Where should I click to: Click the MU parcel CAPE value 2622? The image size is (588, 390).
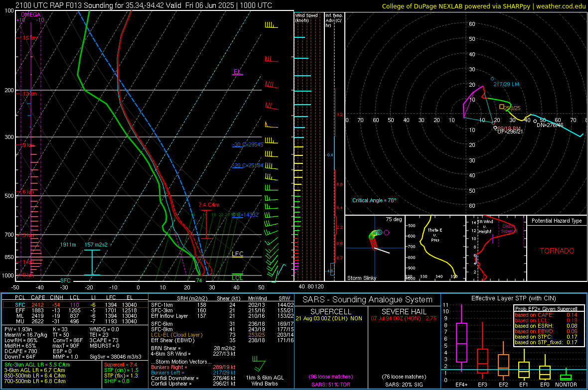(x=37, y=321)
